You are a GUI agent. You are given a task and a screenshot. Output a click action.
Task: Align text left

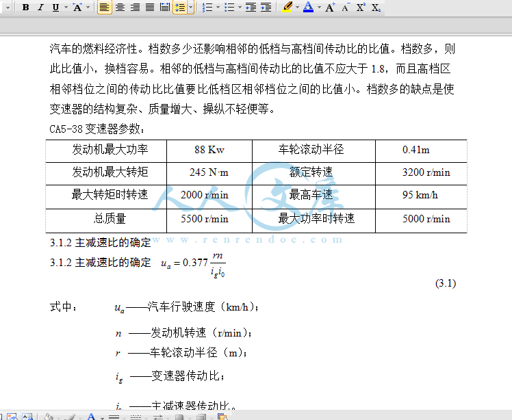click(x=105, y=7)
